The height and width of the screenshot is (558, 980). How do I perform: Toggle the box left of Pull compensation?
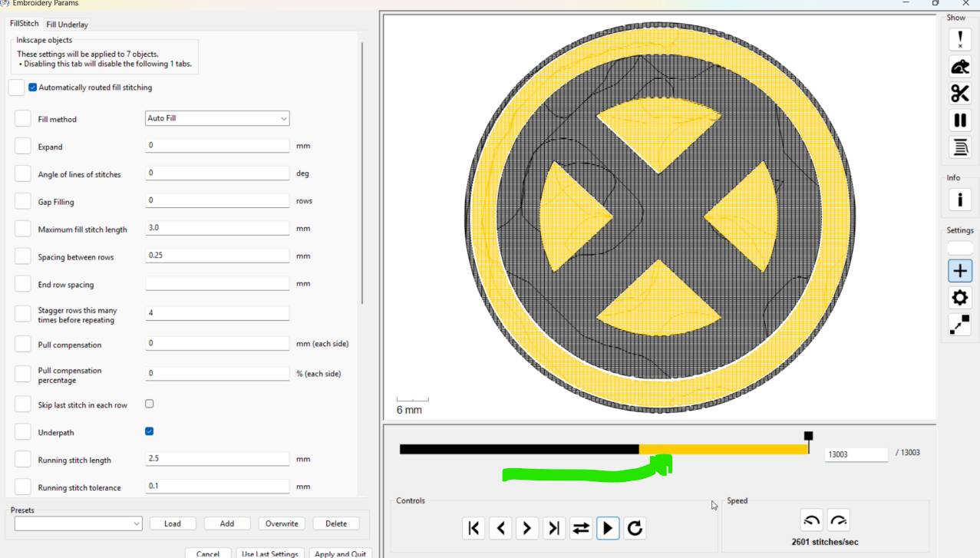23,344
